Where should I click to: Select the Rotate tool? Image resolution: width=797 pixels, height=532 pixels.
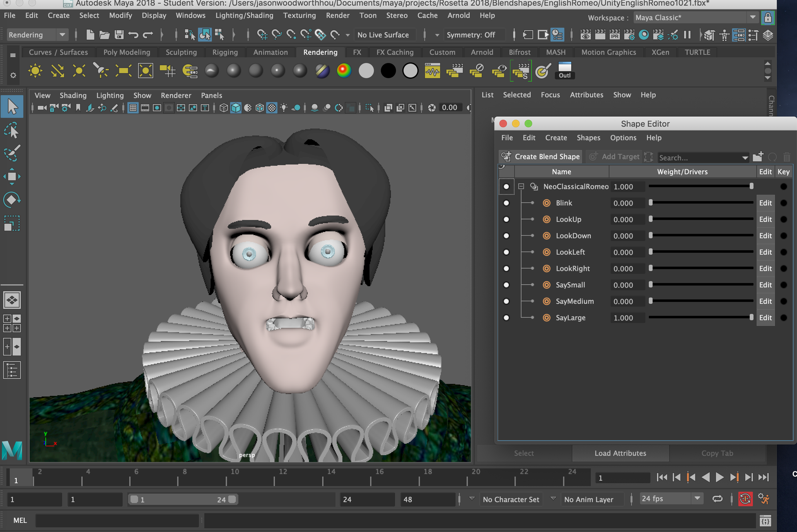pos(12,200)
